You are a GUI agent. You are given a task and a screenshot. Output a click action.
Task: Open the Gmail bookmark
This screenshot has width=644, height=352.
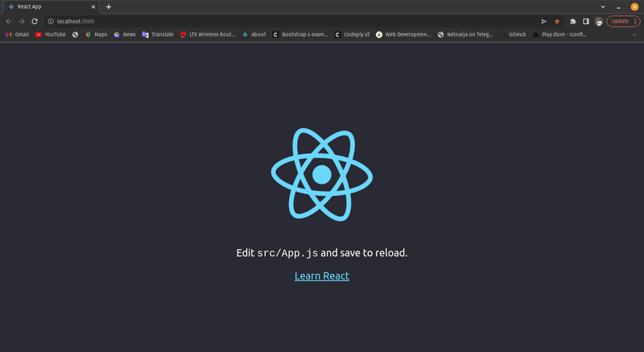click(x=17, y=35)
